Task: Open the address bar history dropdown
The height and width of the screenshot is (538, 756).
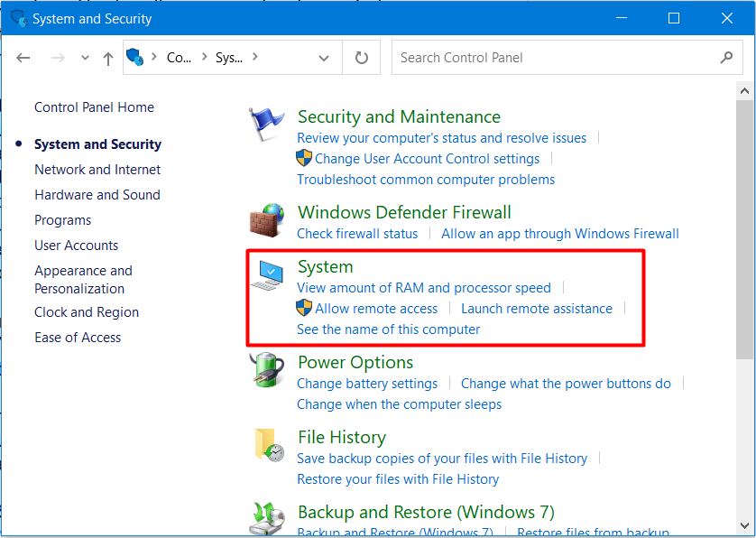Action: click(324, 59)
